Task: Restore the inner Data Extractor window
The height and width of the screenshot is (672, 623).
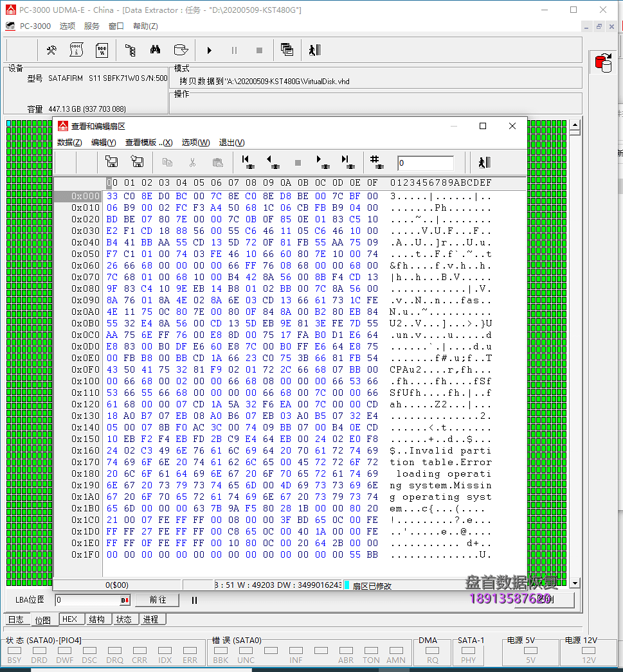Action: coord(599,26)
